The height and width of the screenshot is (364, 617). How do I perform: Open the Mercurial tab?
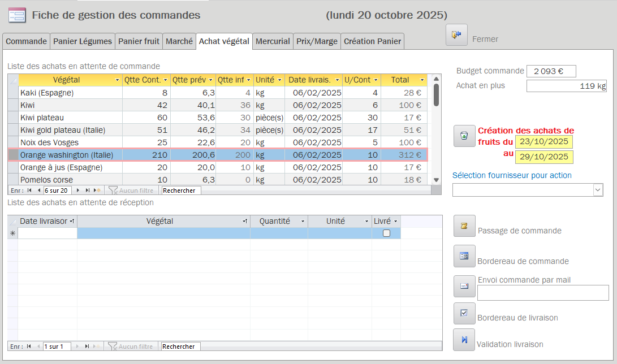(273, 41)
